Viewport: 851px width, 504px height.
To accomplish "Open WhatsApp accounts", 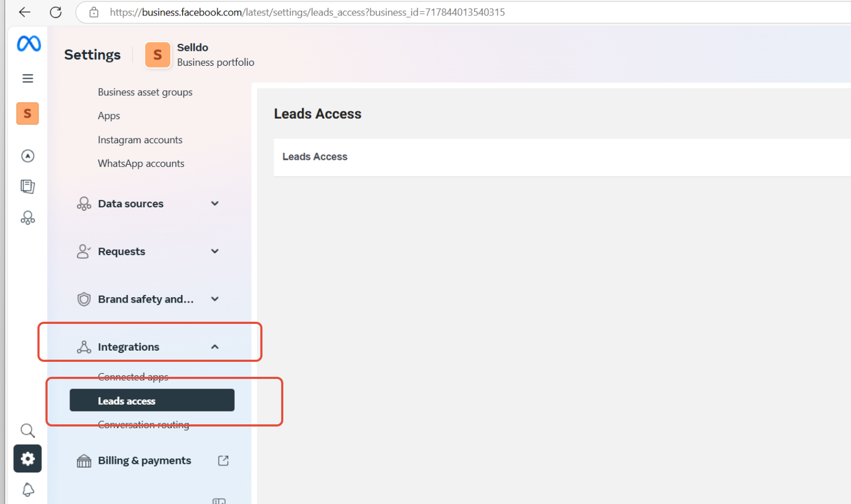I will (x=141, y=163).
